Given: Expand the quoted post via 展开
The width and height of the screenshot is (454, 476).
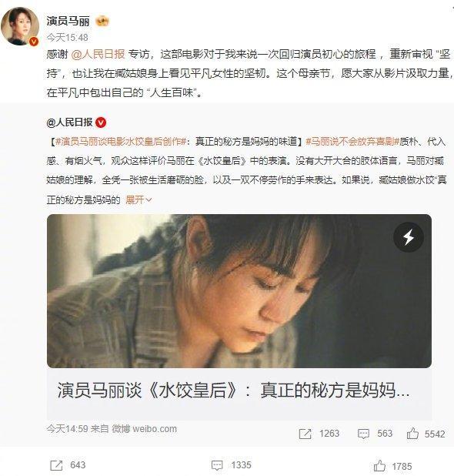Looking at the screenshot, I should [139, 199].
